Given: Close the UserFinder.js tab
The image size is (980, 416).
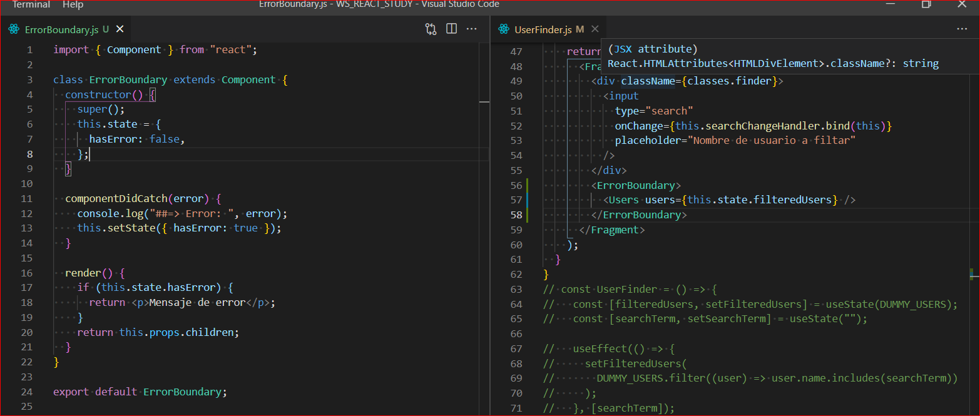Looking at the screenshot, I should 595,29.
